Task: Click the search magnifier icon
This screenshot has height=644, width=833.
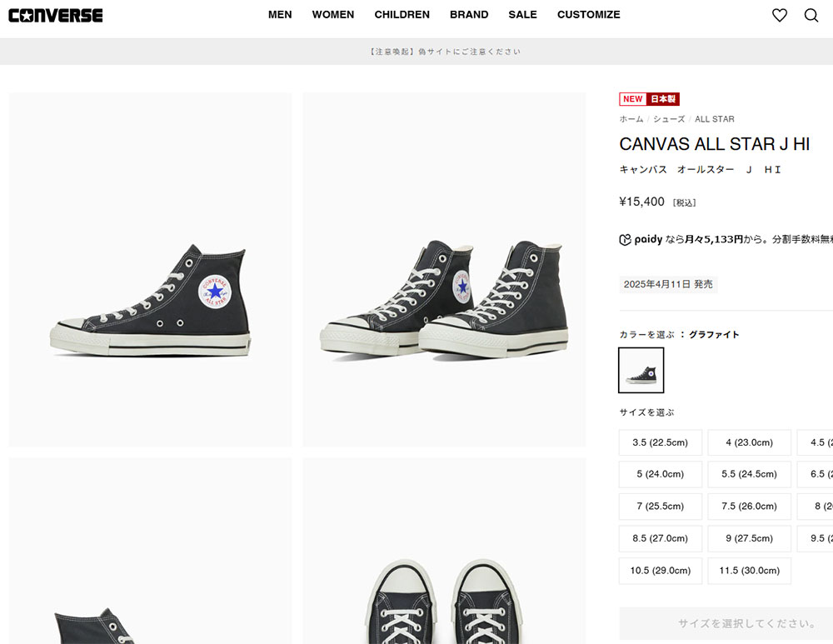Action: 811,15
